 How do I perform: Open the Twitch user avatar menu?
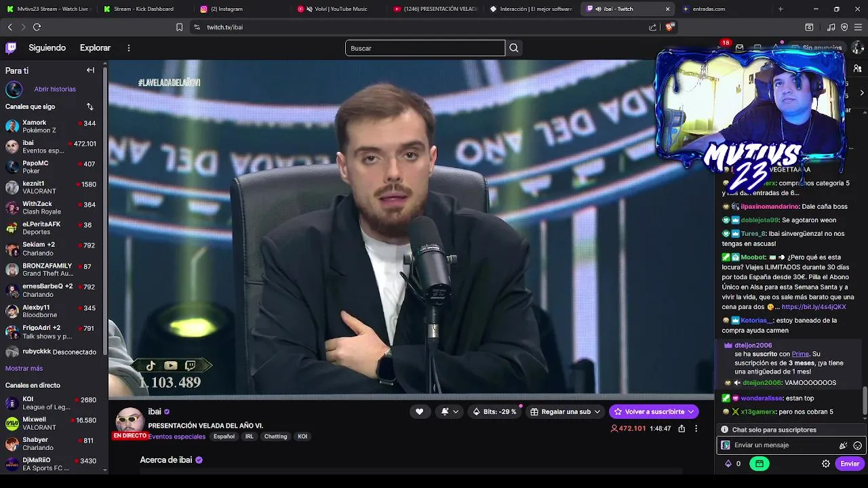point(858,48)
